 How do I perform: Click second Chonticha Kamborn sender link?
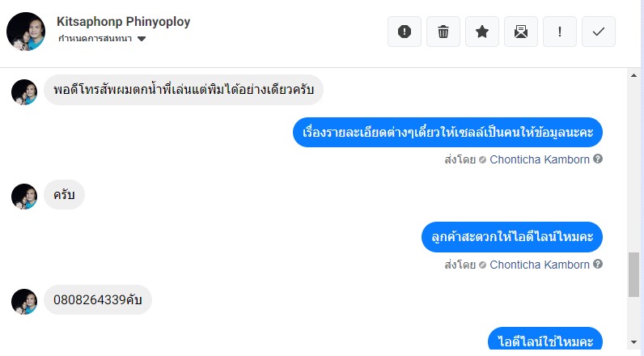coord(540,265)
